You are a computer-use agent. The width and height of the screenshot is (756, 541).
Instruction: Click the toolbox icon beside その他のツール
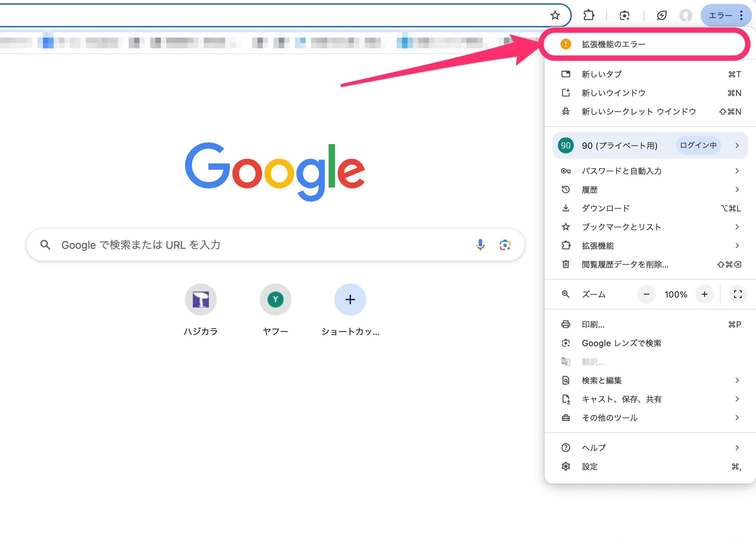tap(565, 418)
